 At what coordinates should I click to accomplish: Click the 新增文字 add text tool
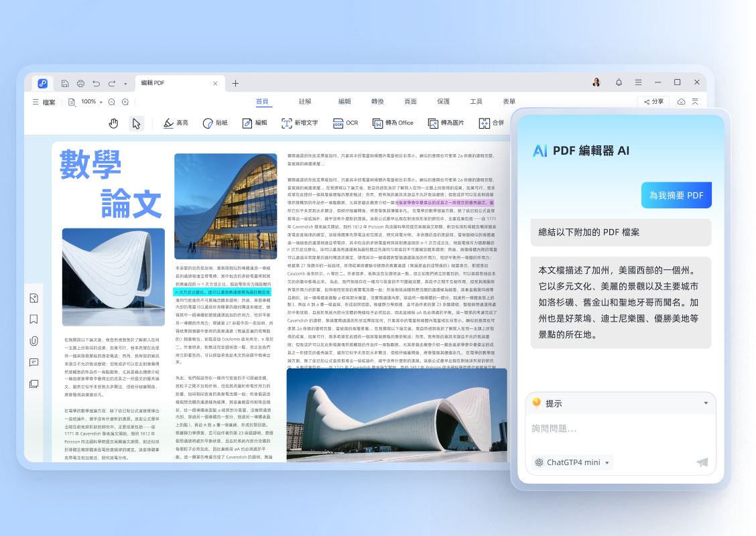point(300,123)
